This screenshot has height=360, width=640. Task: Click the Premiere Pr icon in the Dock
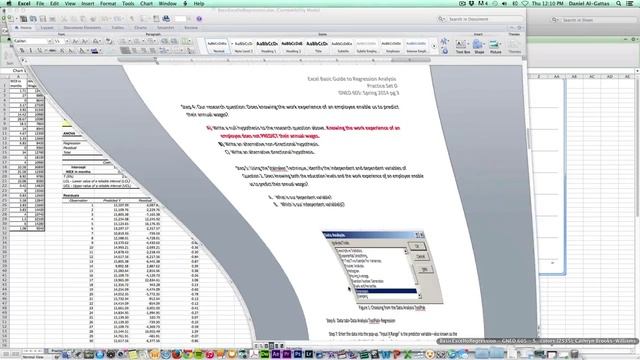(287, 354)
